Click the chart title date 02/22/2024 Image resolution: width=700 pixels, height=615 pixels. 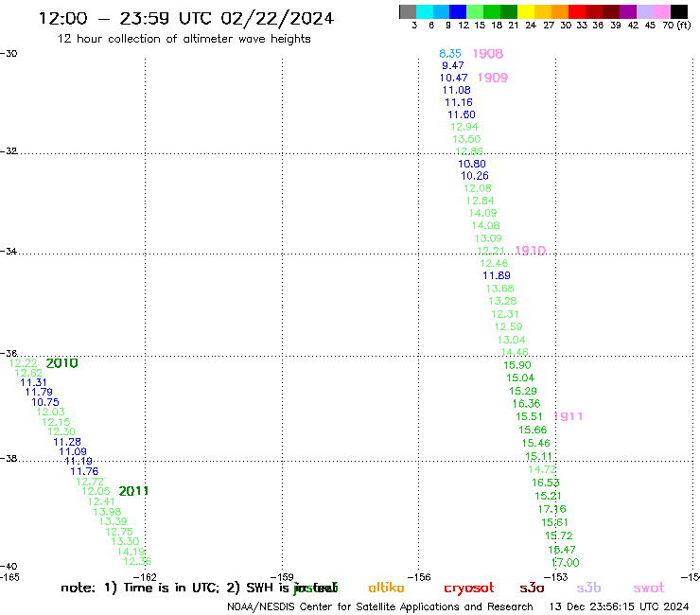tap(277, 18)
